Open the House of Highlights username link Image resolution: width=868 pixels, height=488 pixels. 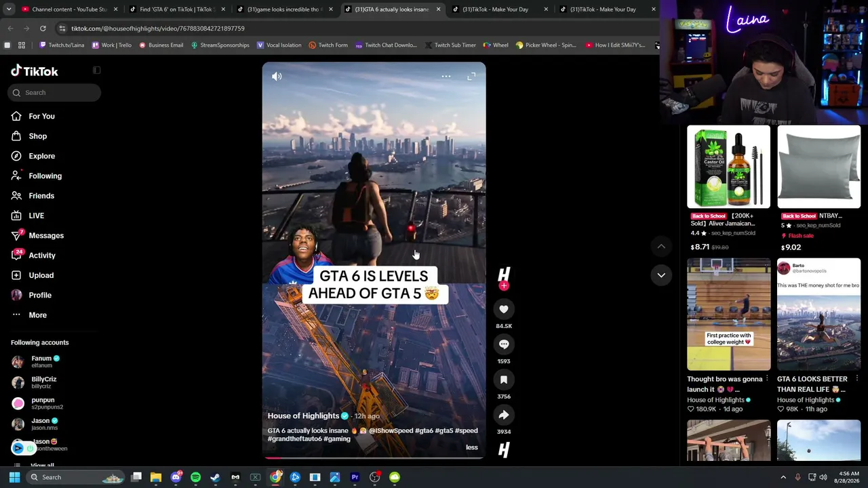[x=303, y=416]
